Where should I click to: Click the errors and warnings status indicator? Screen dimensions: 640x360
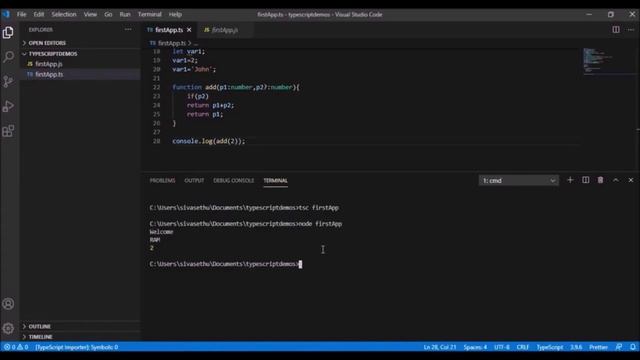(x=16, y=347)
